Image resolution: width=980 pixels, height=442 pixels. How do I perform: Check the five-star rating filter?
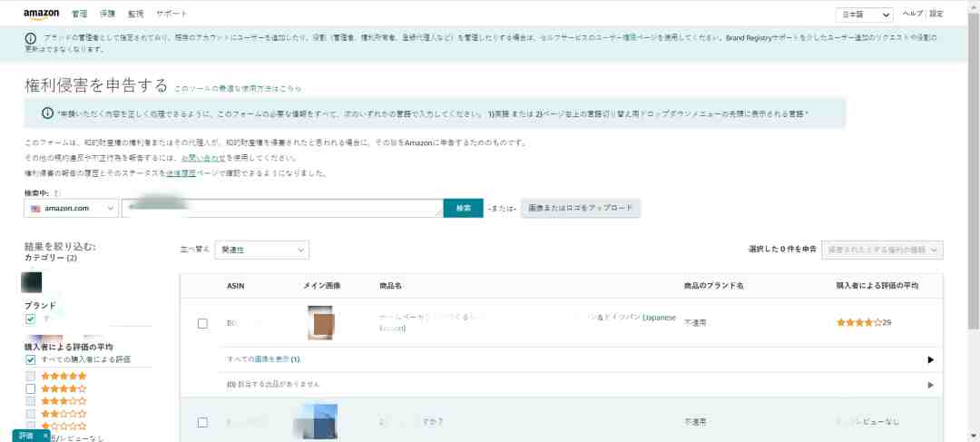31,376
